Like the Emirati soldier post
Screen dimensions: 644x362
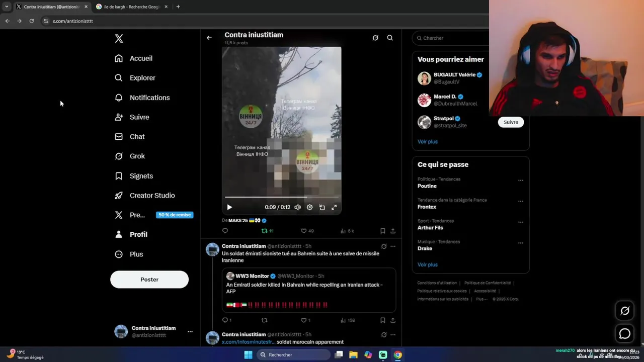[x=305, y=320]
